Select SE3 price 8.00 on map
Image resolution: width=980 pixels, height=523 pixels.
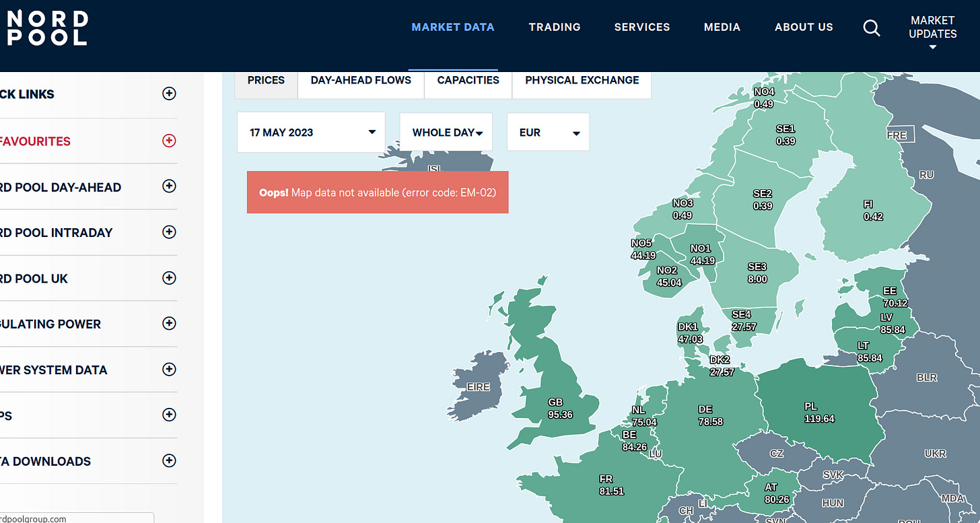click(757, 279)
